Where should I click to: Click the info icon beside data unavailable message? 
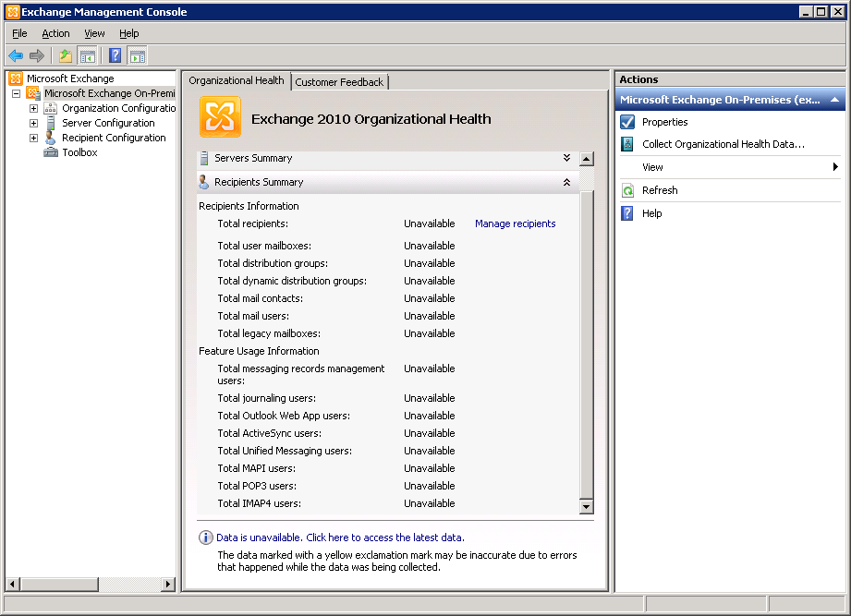click(206, 537)
